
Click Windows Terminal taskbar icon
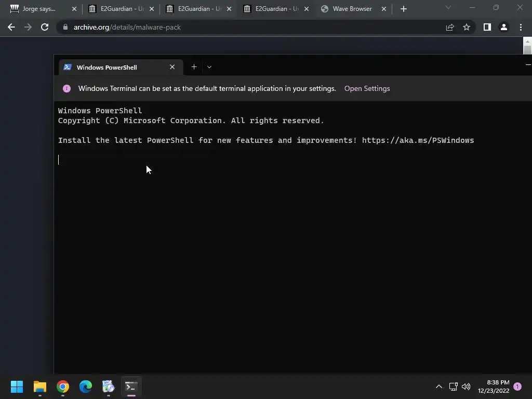[131, 387]
